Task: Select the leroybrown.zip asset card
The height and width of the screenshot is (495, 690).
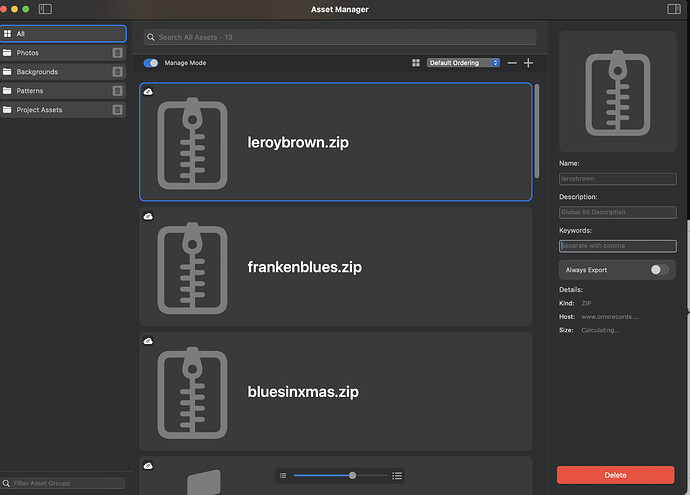Action: pos(336,142)
